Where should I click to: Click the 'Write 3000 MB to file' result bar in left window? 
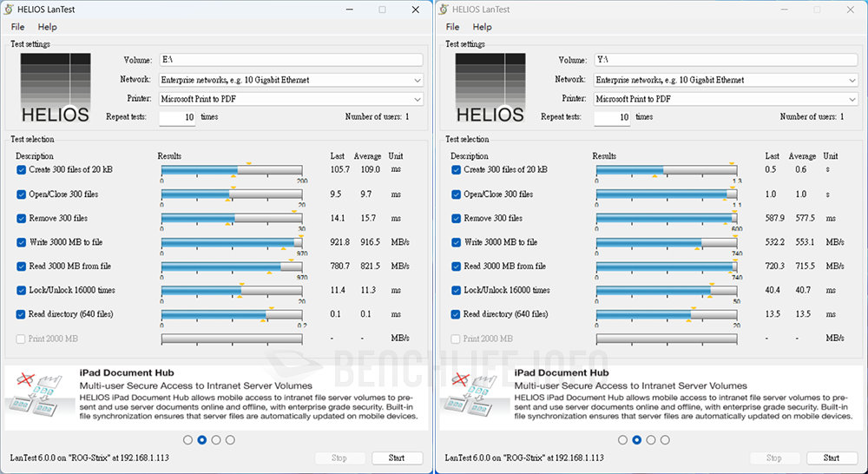(232, 243)
